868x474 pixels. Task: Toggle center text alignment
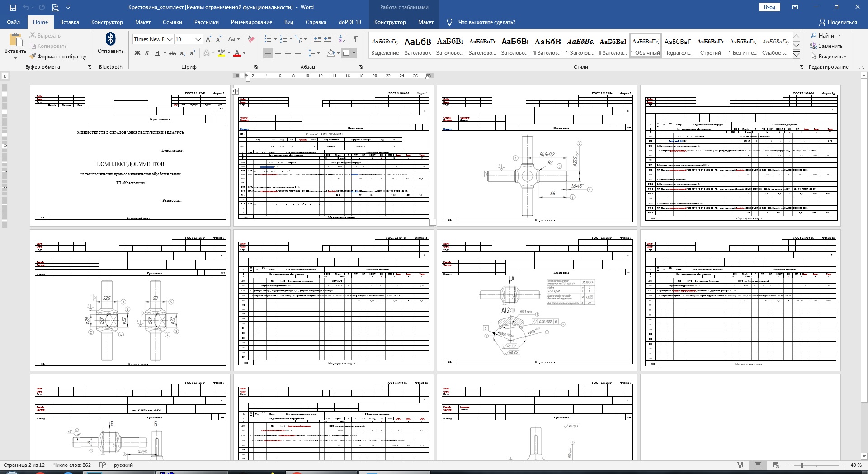pyautogui.click(x=278, y=53)
